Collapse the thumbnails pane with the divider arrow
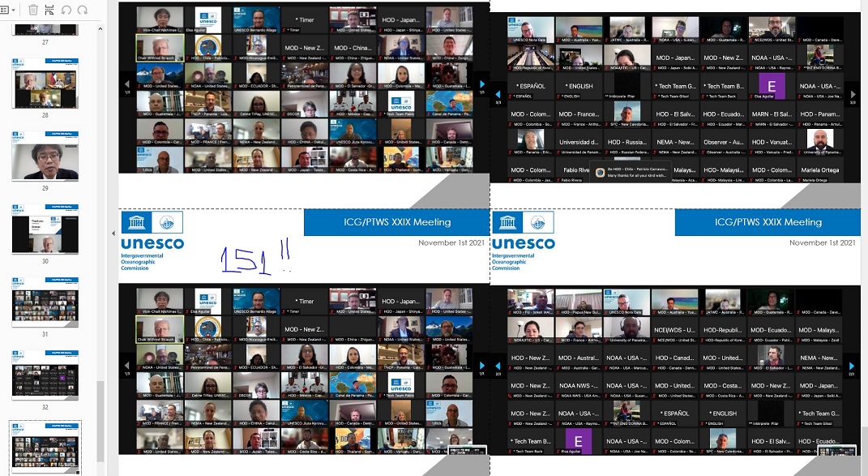868x476 pixels. coord(113,234)
